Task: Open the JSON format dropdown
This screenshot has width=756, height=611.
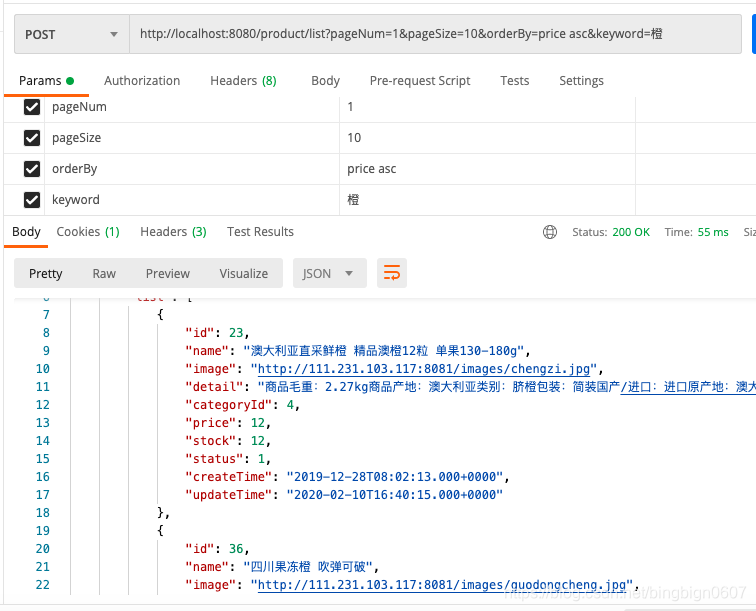Action: pyautogui.click(x=329, y=273)
